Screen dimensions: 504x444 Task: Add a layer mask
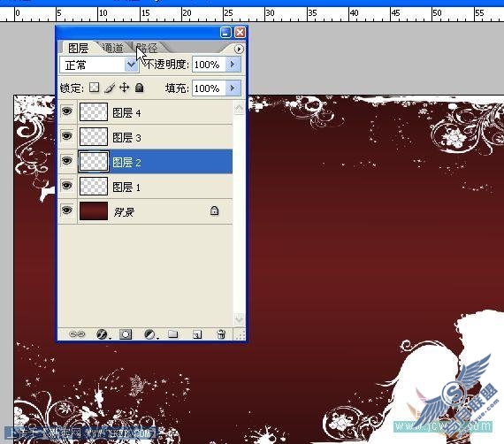pyautogui.click(x=126, y=334)
